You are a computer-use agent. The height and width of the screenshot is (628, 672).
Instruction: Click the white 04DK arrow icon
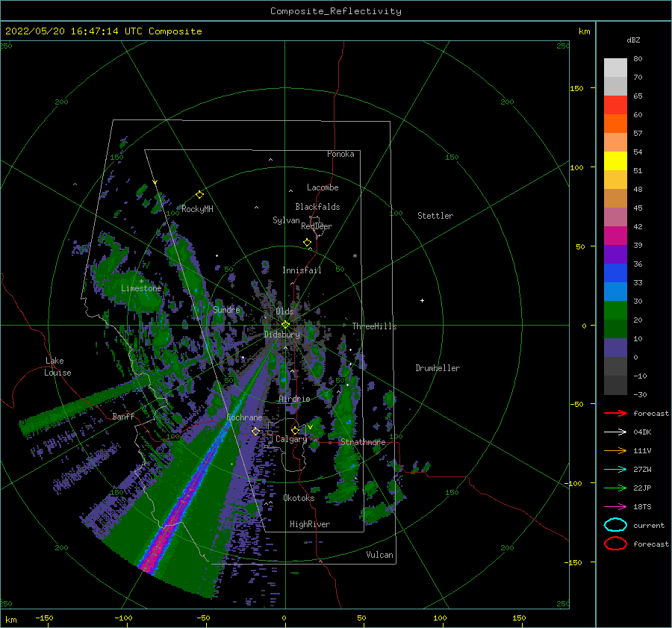(615, 432)
